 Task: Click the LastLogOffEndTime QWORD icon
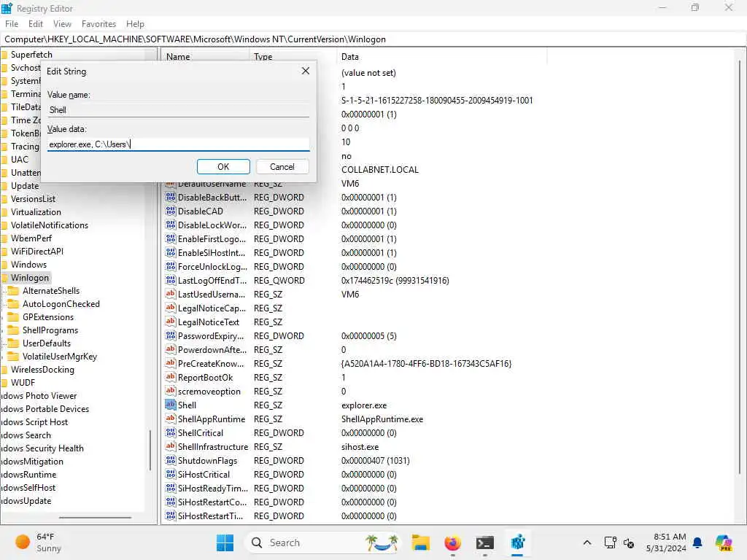170,280
